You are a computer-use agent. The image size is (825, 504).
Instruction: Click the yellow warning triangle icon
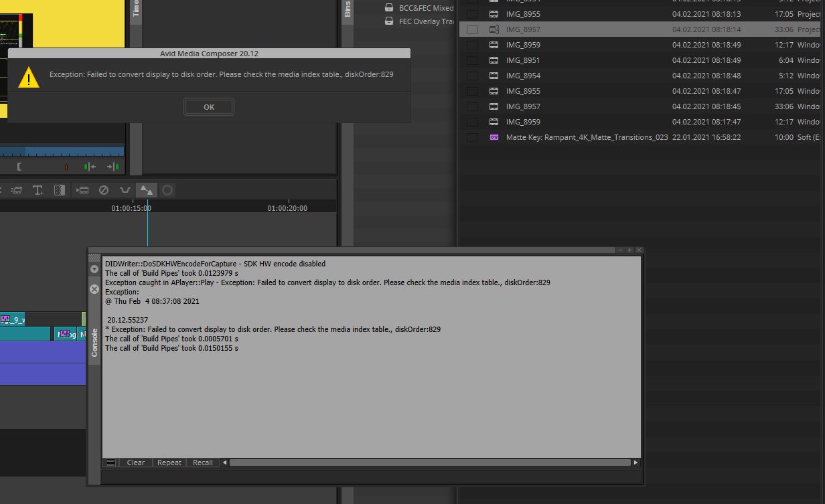28,78
